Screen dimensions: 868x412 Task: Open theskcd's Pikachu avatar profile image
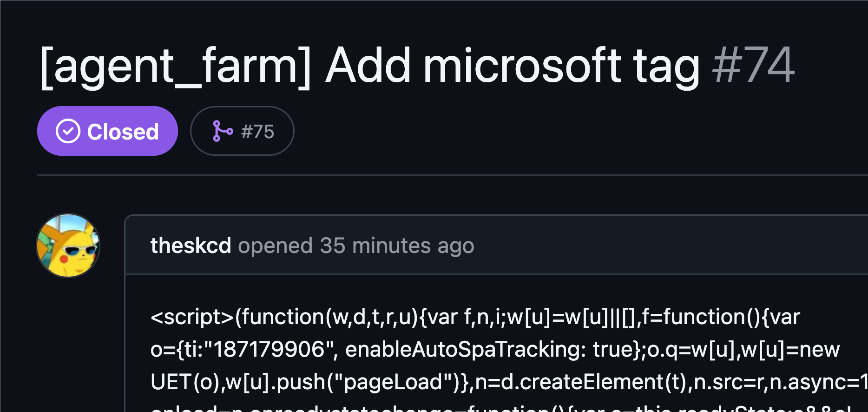[68, 246]
